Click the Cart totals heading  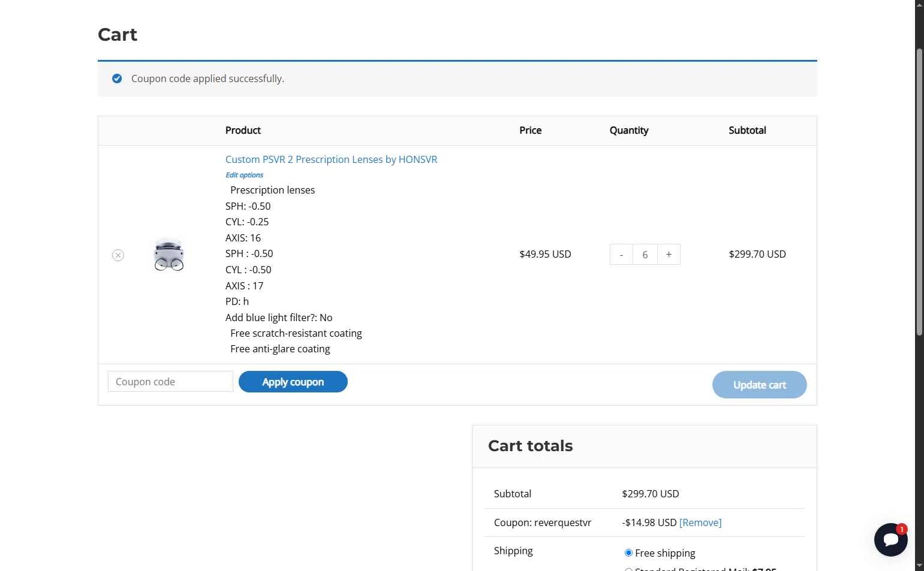530,446
